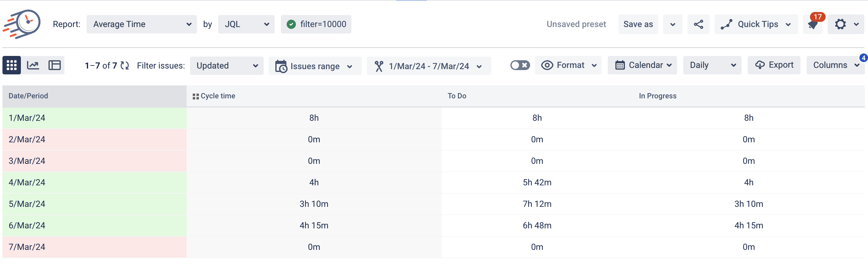Viewport: 868px width, 268px height.
Task: Toggle the switch beside Format
Action: (520, 65)
